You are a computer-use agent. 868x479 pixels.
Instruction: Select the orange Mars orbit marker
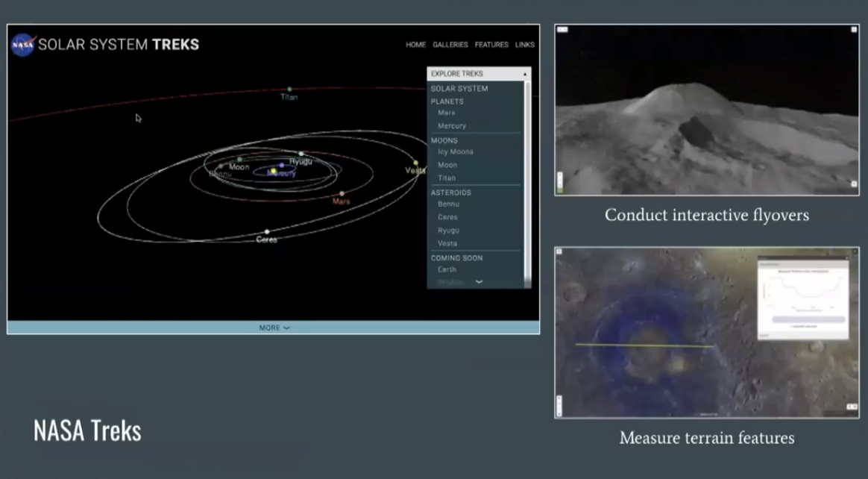point(342,194)
